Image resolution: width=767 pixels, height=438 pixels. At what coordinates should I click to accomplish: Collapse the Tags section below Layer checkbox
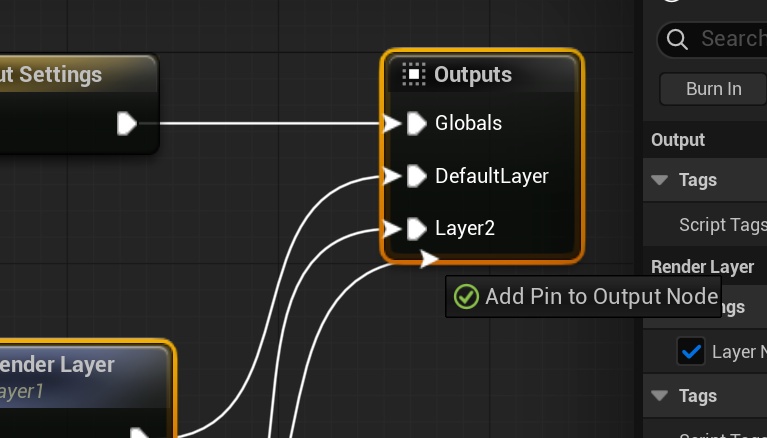(659, 396)
